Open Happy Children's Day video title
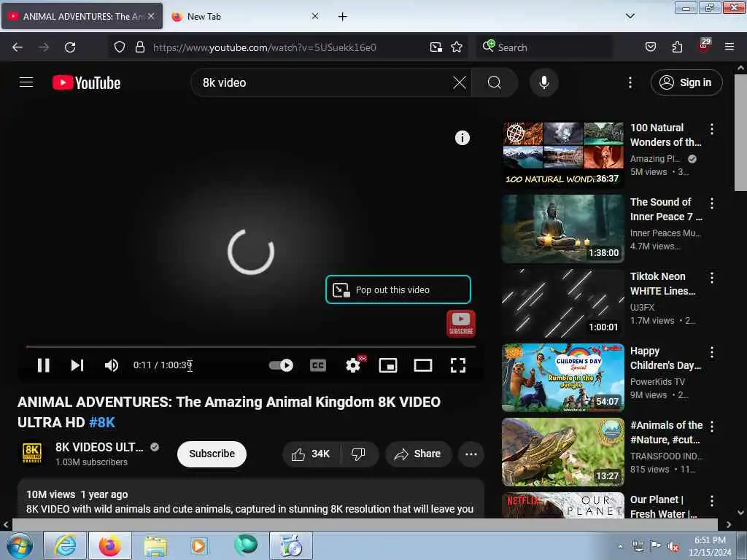Screen dimensions: 747x560 coord(665,358)
